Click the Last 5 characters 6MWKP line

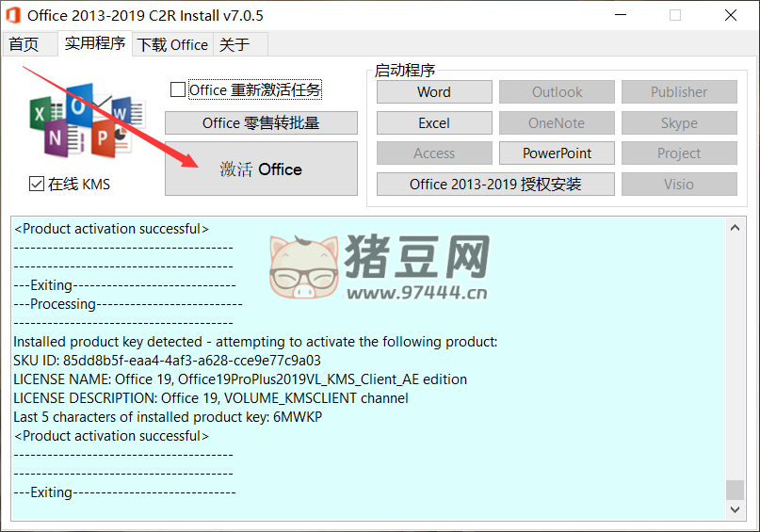(x=168, y=417)
